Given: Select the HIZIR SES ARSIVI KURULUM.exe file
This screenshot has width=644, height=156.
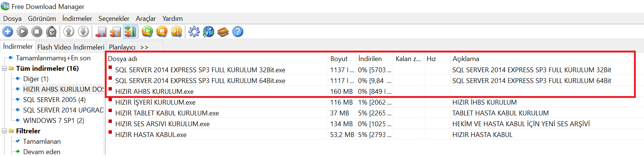Looking at the screenshot, I should pyautogui.click(x=162, y=124).
